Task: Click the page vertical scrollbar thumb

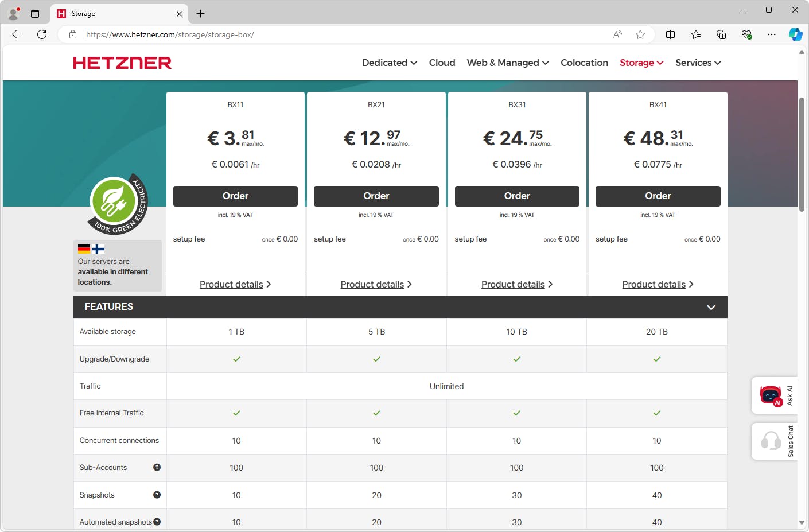Action: click(802, 154)
